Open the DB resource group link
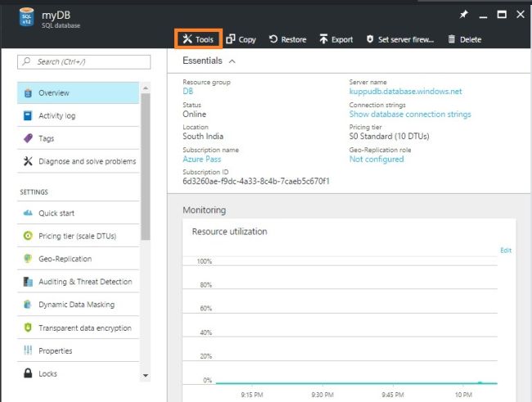 point(187,92)
